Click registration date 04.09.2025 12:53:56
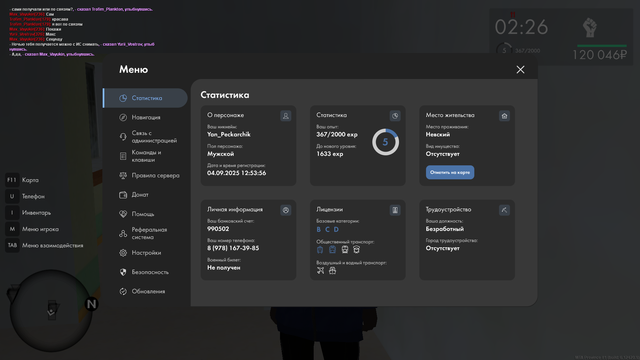Viewport: 640px width, 360px height. pyautogui.click(x=236, y=173)
